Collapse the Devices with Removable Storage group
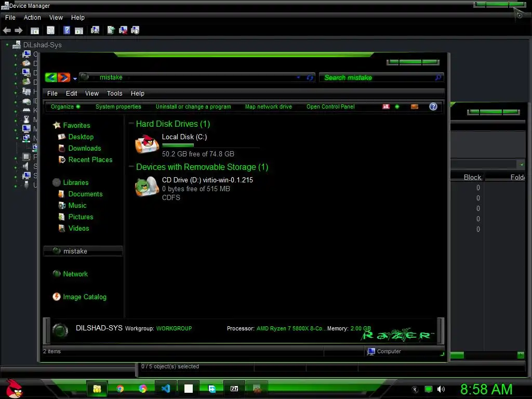 pos(131,167)
